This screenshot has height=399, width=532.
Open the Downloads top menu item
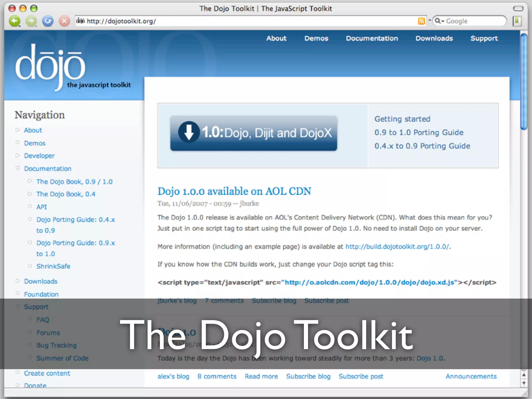pos(434,38)
